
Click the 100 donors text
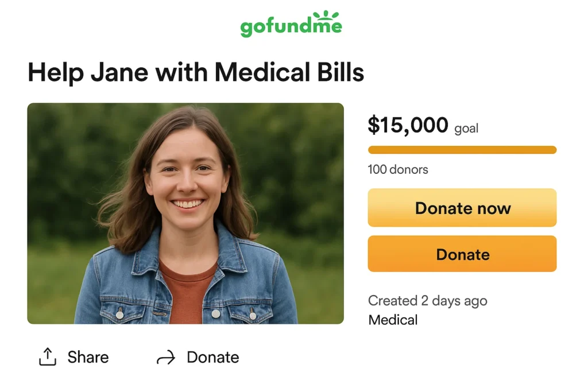click(397, 169)
